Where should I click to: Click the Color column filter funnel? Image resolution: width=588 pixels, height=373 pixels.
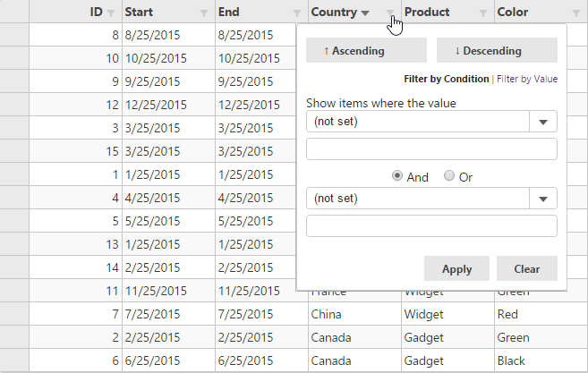pos(576,13)
